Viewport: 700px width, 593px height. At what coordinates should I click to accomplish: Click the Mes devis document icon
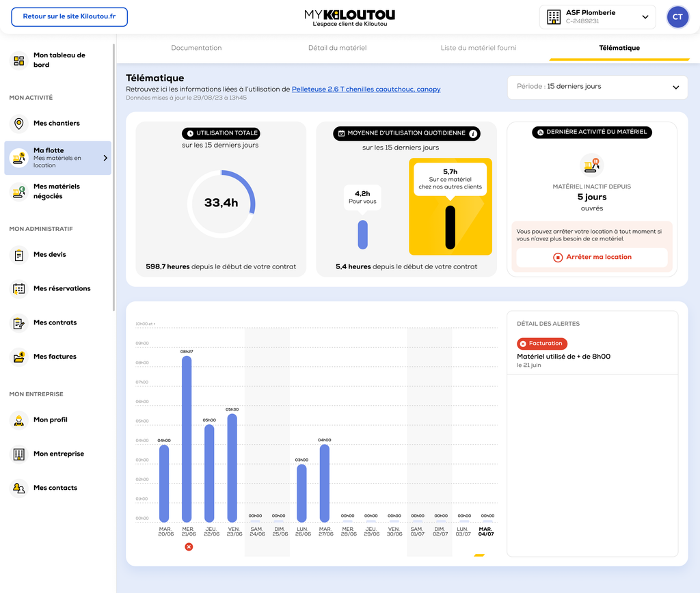pos(18,255)
